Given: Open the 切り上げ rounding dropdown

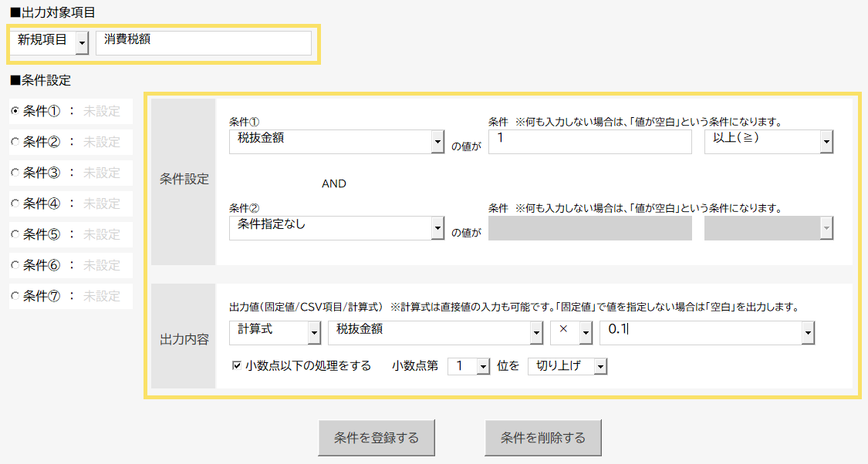Looking at the screenshot, I should [x=600, y=367].
